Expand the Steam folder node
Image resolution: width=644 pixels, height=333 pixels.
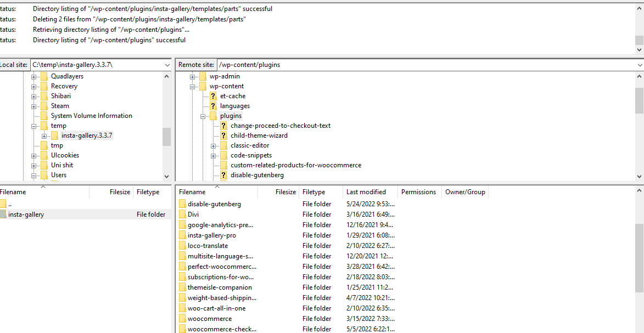click(33, 106)
